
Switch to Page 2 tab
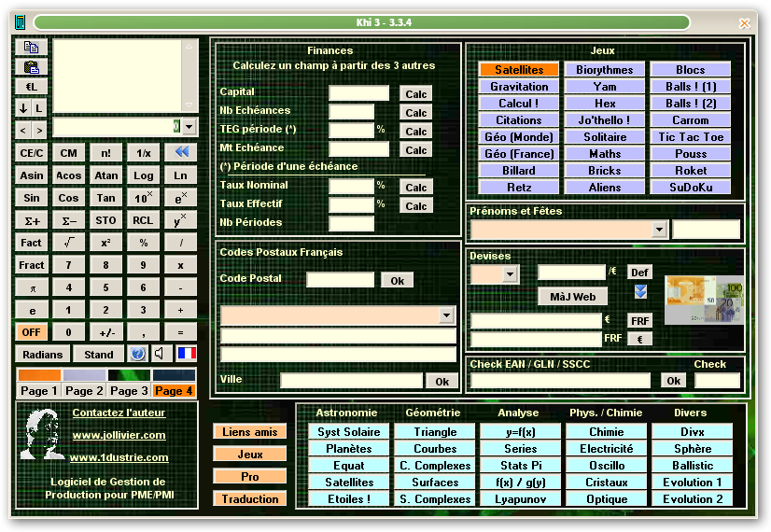(x=84, y=391)
